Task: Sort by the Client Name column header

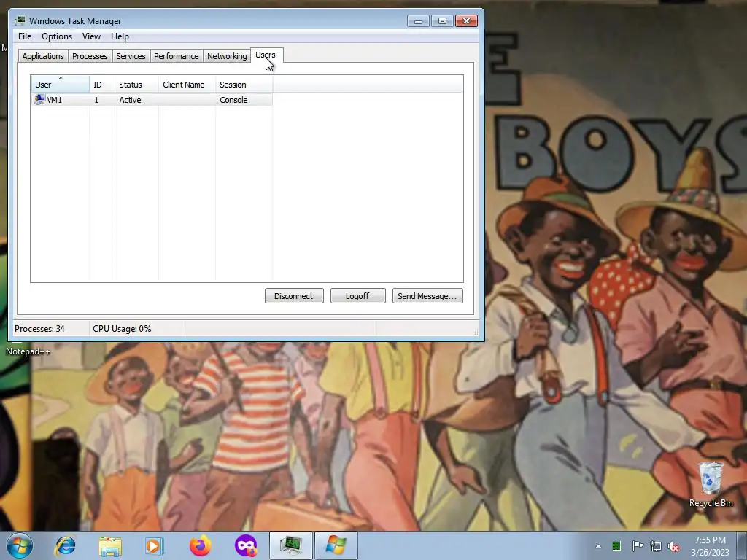Action: pos(187,85)
